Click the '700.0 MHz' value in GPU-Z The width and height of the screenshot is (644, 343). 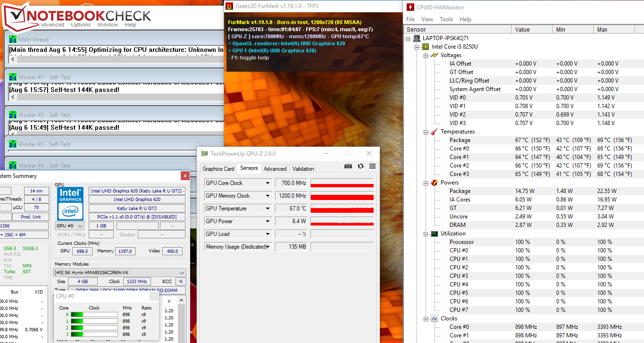[292, 183]
